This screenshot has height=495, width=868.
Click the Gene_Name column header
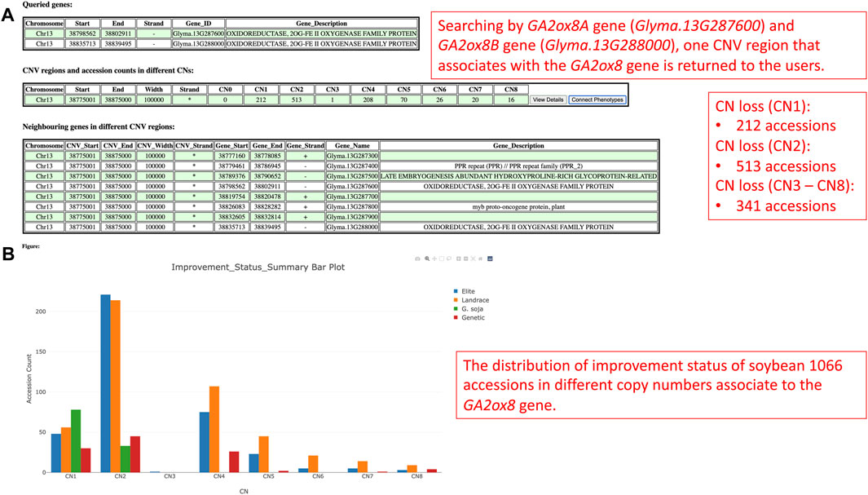click(x=352, y=146)
